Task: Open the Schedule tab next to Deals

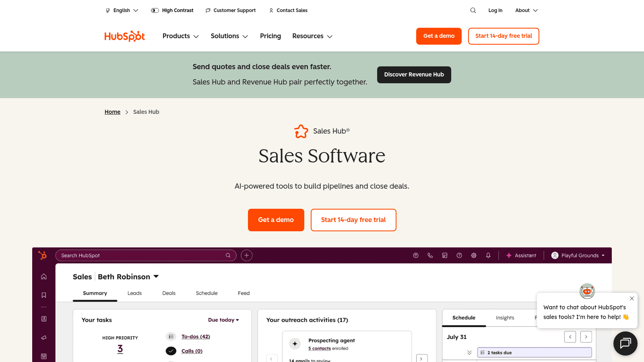Action: [x=207, y=293]
